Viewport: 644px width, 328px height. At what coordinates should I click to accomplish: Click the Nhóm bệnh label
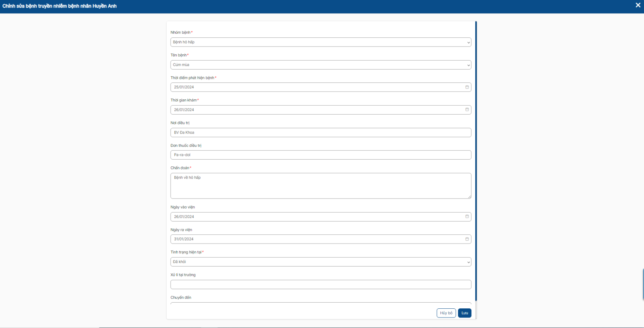pyautogui.click(x=180, y=33)
